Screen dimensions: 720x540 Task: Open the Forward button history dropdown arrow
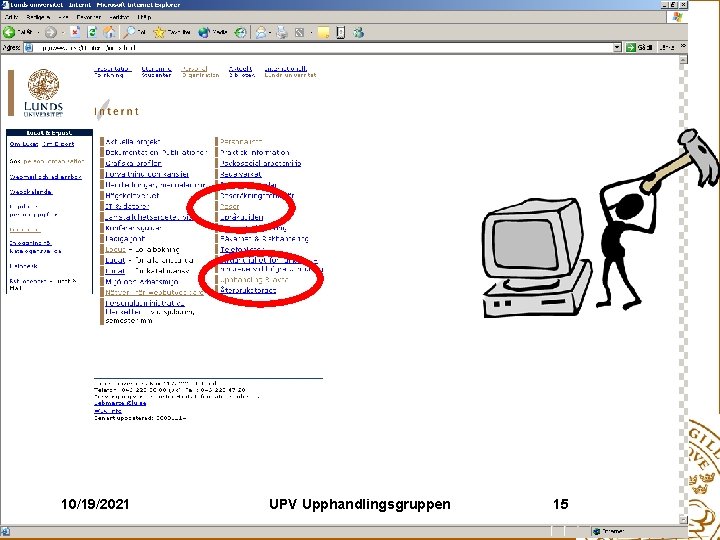click(x=62, y=33)
